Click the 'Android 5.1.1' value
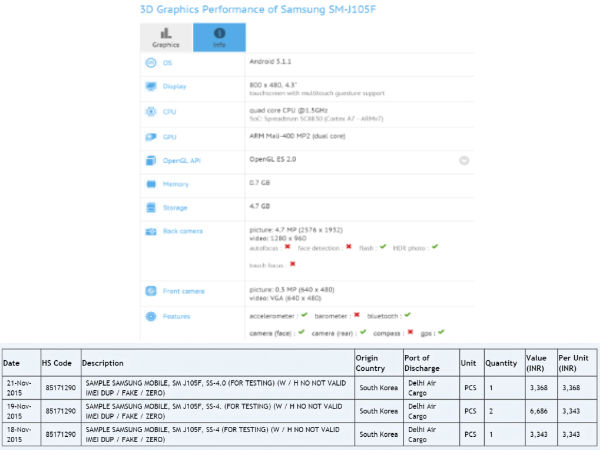This screenshot has height=450, width=600. 270,62
